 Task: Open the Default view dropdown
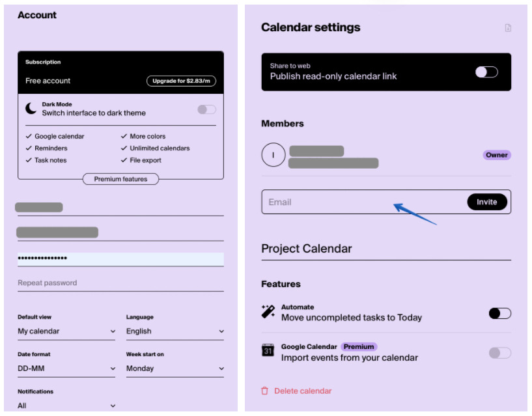tap(66, 331)
